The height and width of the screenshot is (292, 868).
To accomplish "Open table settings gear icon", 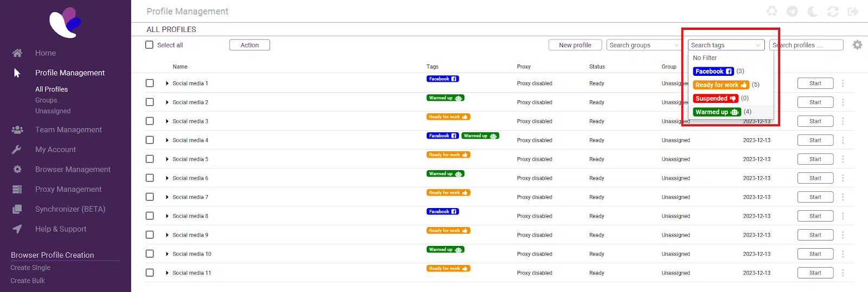I will (857, 45).
